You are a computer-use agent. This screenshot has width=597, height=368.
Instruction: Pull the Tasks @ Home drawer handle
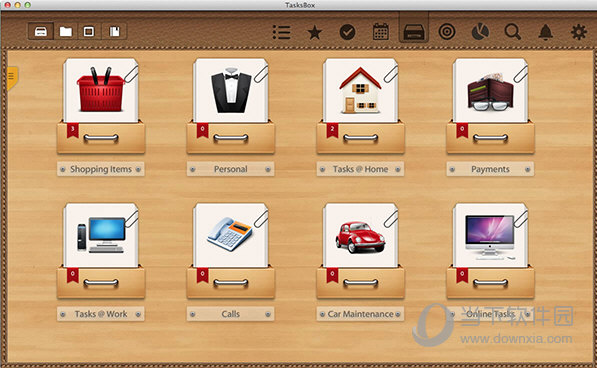(x=361, y=138)
